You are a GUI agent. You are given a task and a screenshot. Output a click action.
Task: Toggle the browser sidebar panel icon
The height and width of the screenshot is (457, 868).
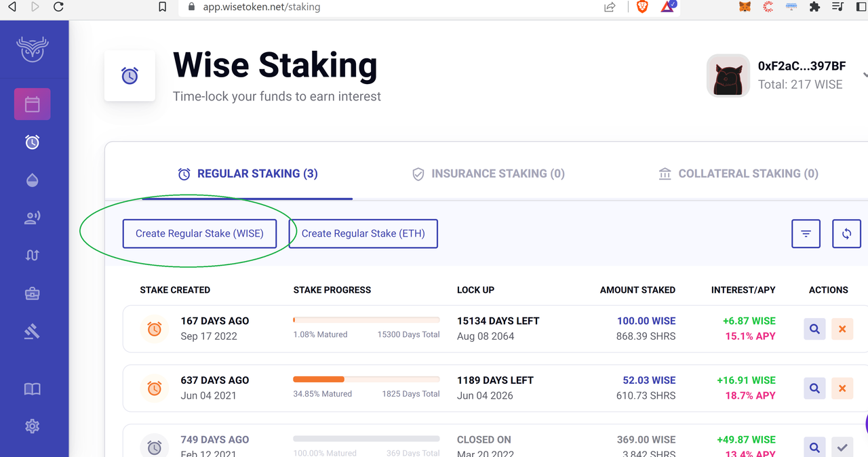pyautogui.click(x=862, y=7)
